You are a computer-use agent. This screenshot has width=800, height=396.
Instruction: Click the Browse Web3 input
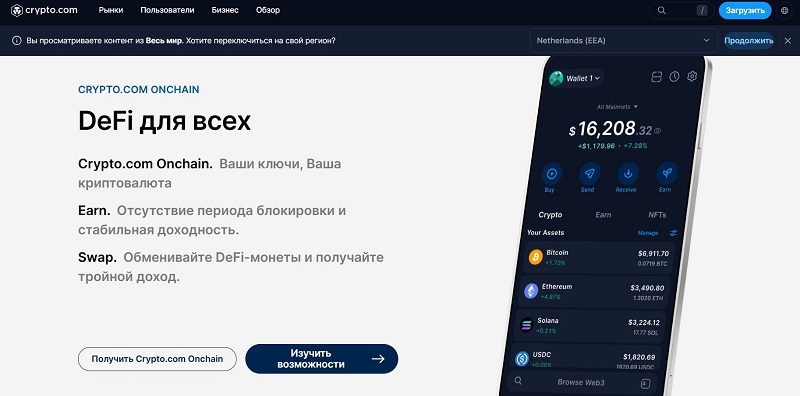tap(581, 382)
